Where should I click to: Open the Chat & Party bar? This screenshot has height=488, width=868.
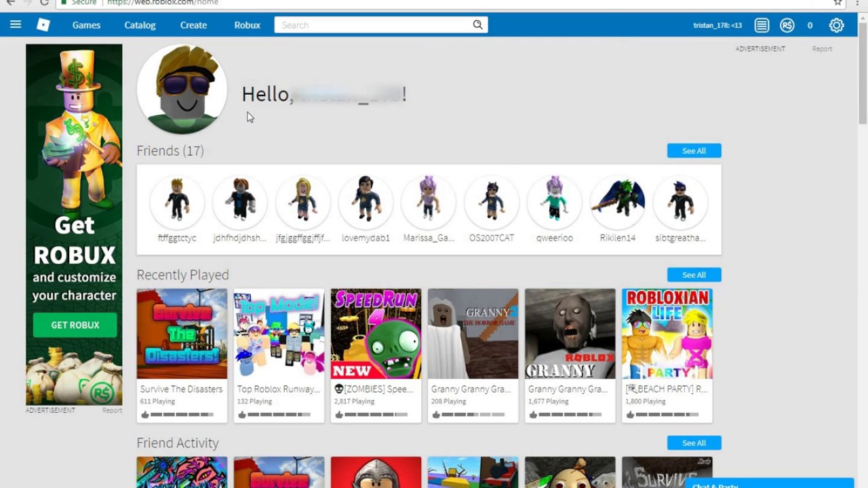770,484
